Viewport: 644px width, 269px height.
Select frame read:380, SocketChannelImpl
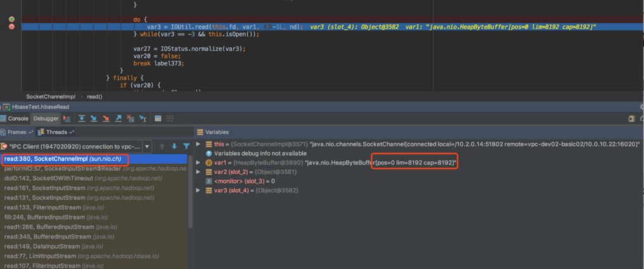point(94,159)
